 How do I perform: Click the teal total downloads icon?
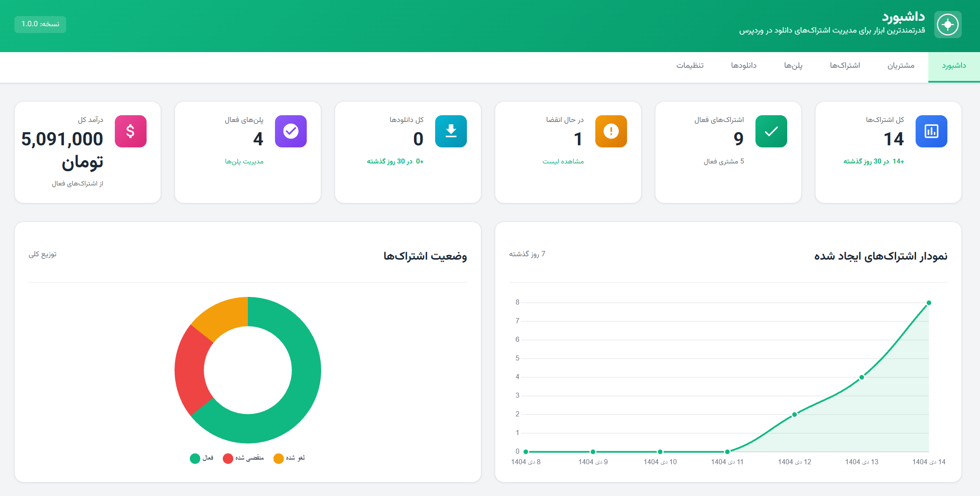click(451, 131)
